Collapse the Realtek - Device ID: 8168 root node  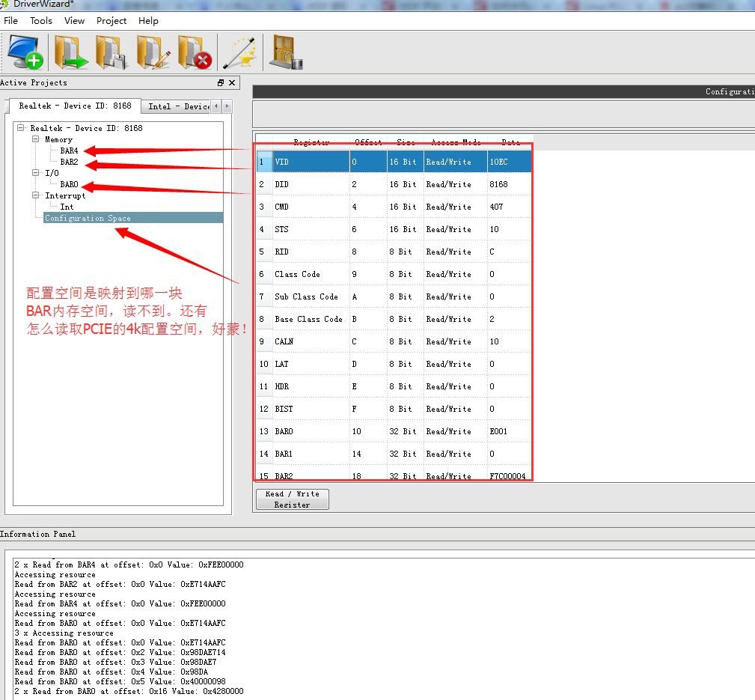tap(20, 128)
